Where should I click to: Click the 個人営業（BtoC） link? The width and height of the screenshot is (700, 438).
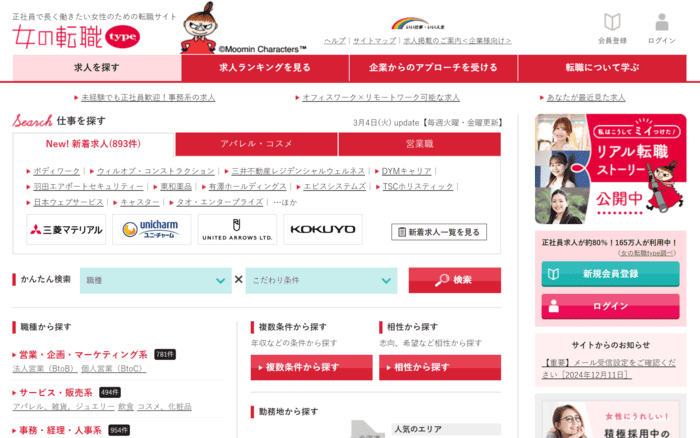point(113,369)
